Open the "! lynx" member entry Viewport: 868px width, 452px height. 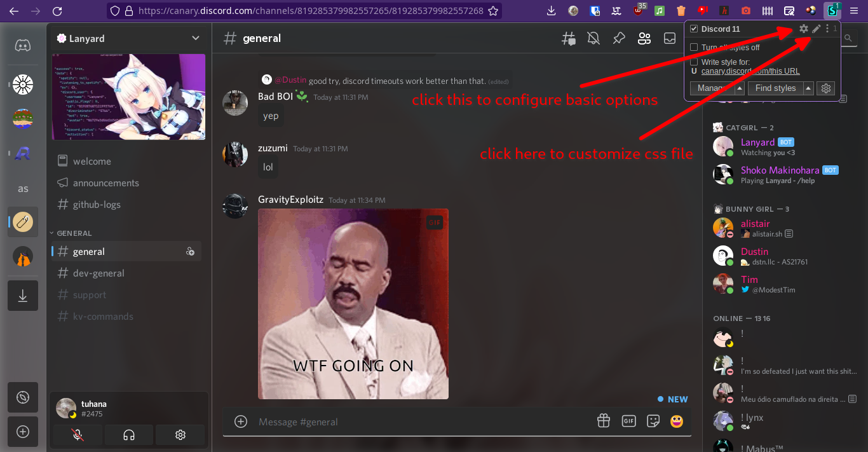point(785,421)
